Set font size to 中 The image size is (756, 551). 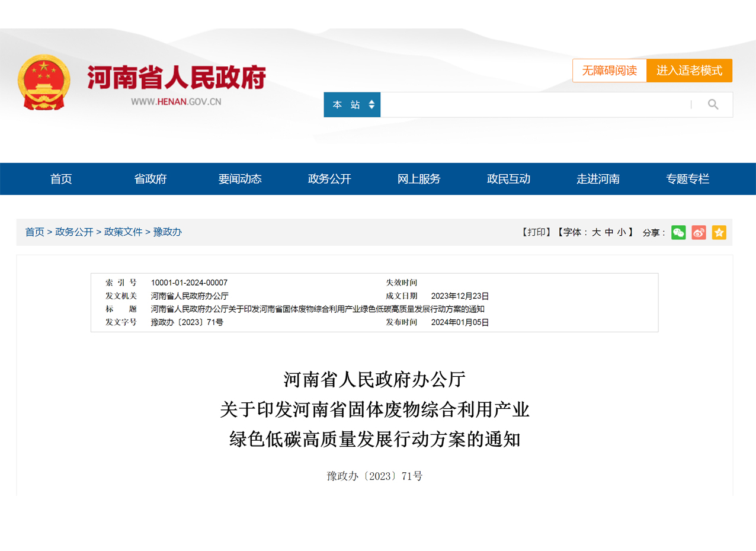pyautogui.click(x=609, y=232)
